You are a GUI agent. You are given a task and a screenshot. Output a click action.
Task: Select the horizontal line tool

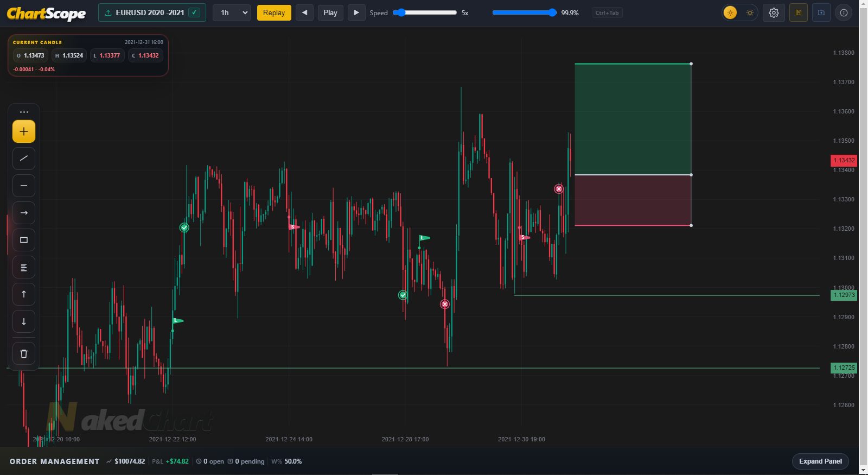[x=24, y=186]
